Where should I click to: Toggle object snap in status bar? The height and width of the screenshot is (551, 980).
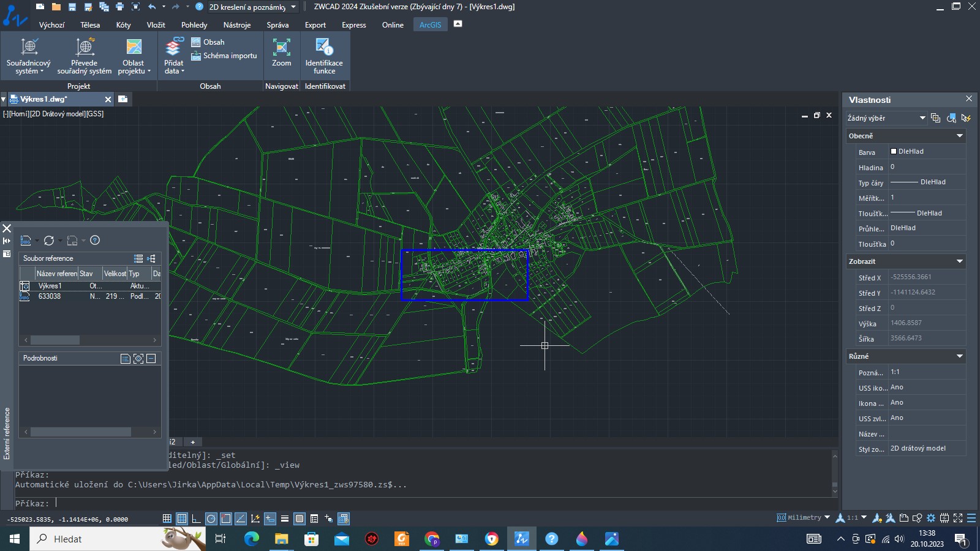[226, 519]
